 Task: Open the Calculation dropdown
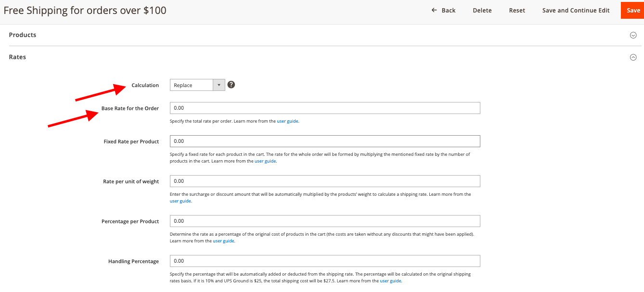[197, 85]
